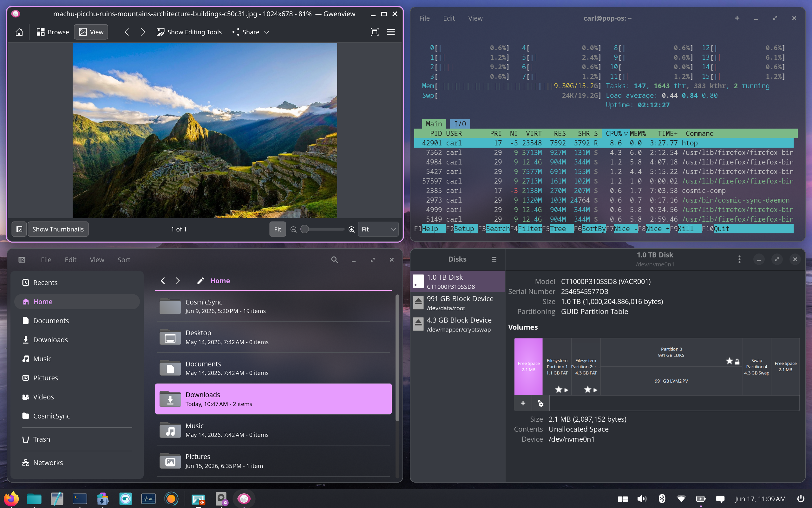Adjust the Gwenview zoom slider handle

click(305, 229)
